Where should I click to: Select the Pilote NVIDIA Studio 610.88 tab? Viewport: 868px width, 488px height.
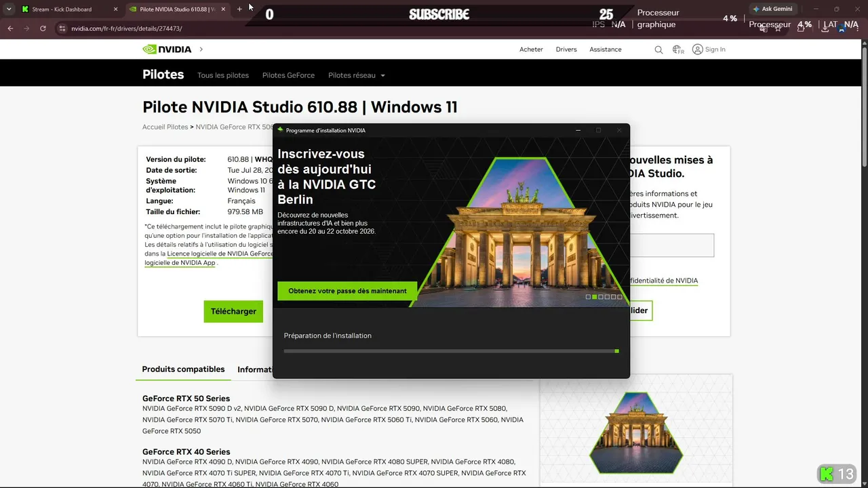coord(177,9)
